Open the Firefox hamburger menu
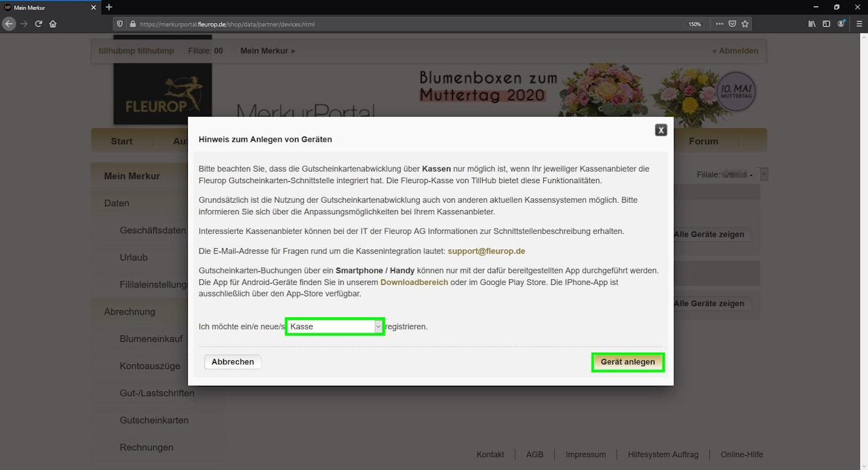This screenshot has width=868, height=470. coord(859,24)
